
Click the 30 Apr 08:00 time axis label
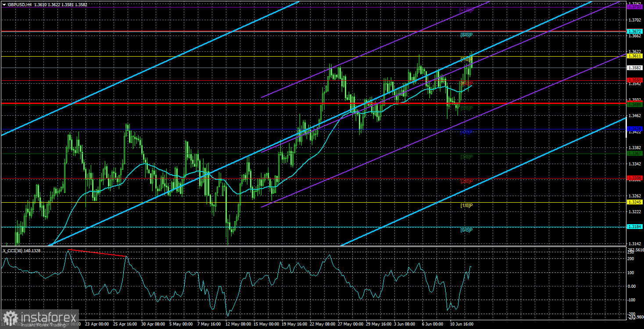coord(152,325)
